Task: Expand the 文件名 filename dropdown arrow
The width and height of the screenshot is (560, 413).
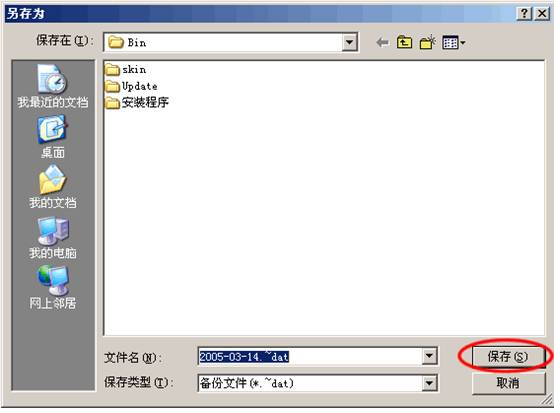Action: coord(429,356)
